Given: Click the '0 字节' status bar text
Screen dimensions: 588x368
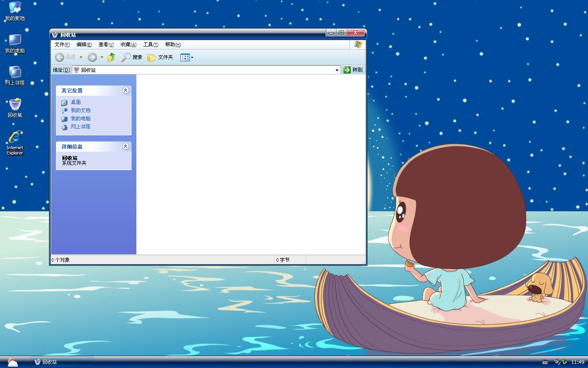Looking at the screenshot, I should (x=283, y=260).
